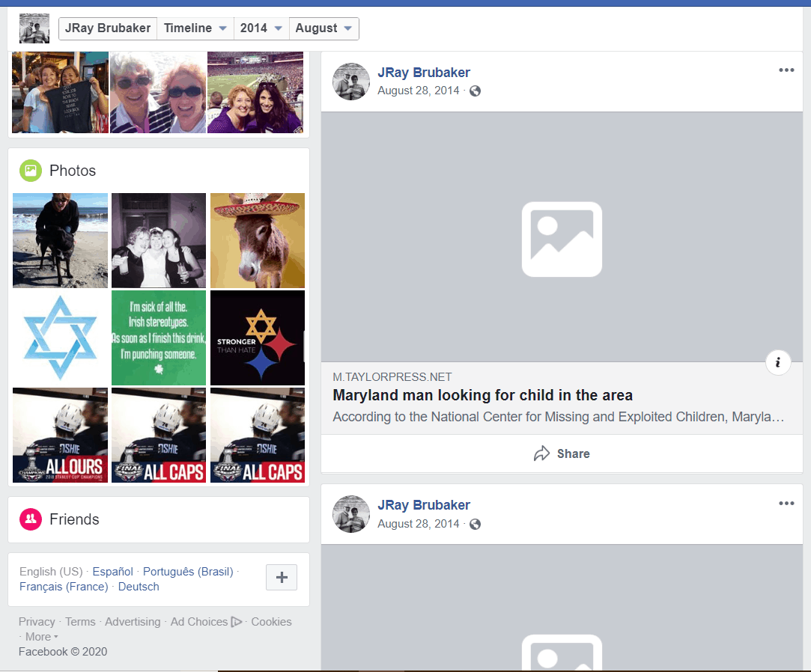
Task: Click the pink Friends section icon
Action: click(x=31, y=519)
